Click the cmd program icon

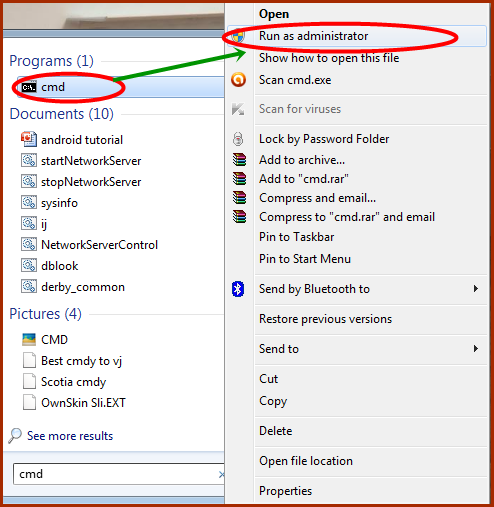point(29,87)
